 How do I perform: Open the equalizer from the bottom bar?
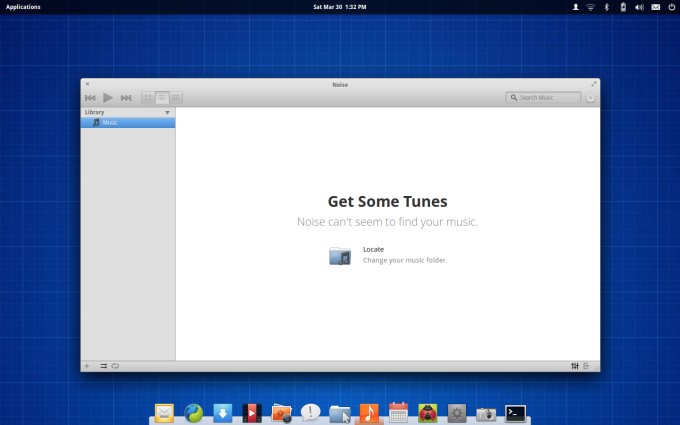pyautogui.click(x=575, y=366)
